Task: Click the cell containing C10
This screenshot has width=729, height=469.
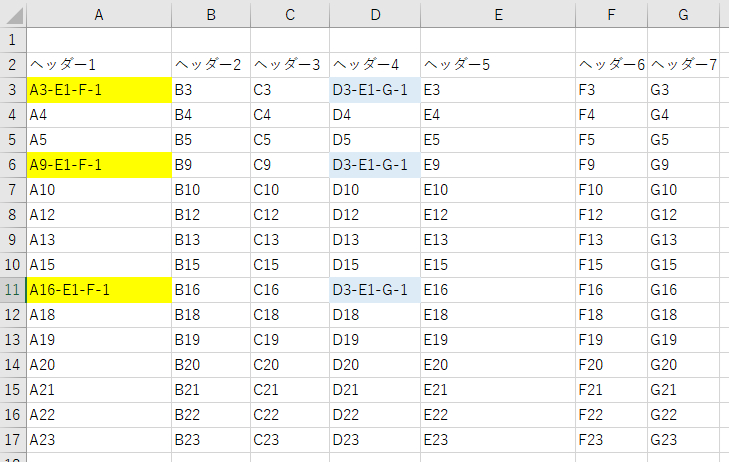Action: pos(289,190)
